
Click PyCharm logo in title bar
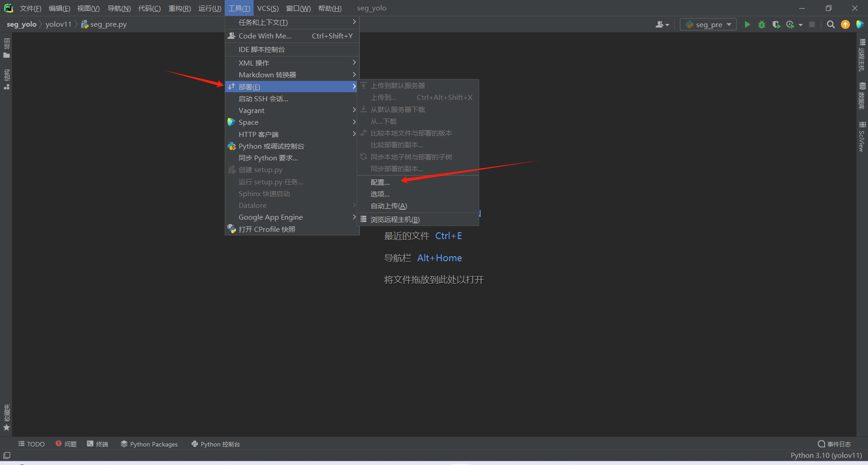tap(8, 8)
